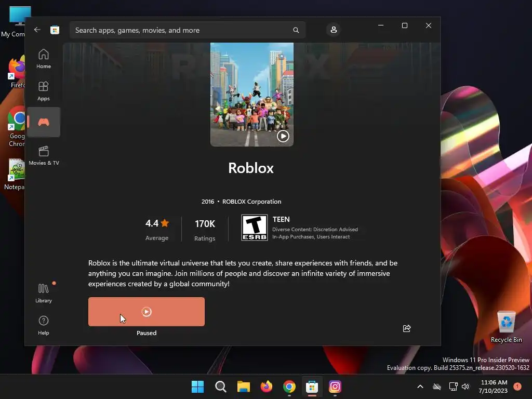
Task: Open the Windows Start menu
Action: click(197, 387)
